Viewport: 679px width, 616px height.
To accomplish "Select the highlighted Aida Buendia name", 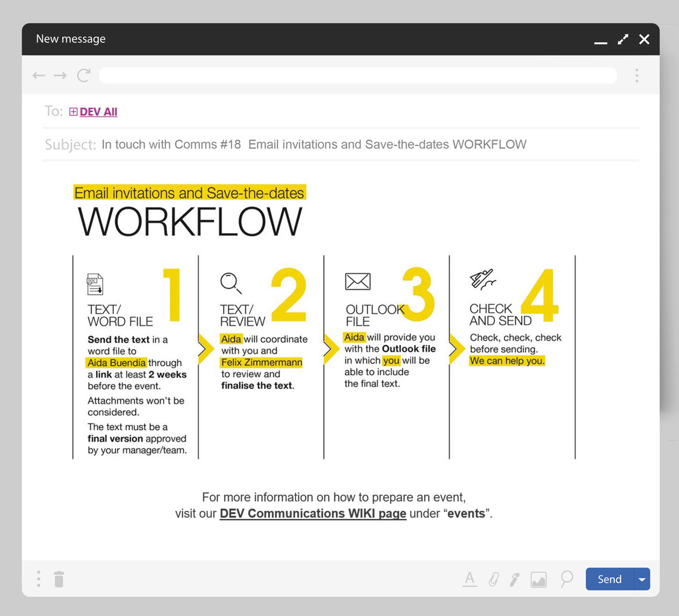I will pyautogui.click(x=116, y=363).
